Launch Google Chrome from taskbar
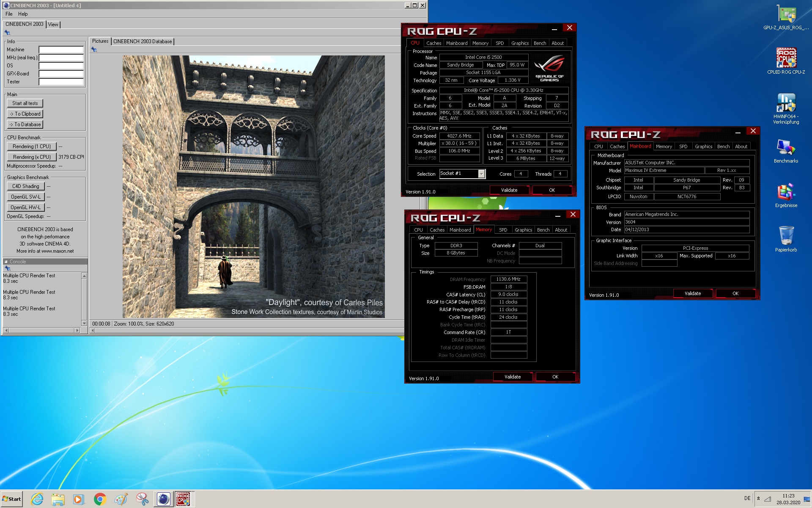Screen dimensions: 812x508 100,499
